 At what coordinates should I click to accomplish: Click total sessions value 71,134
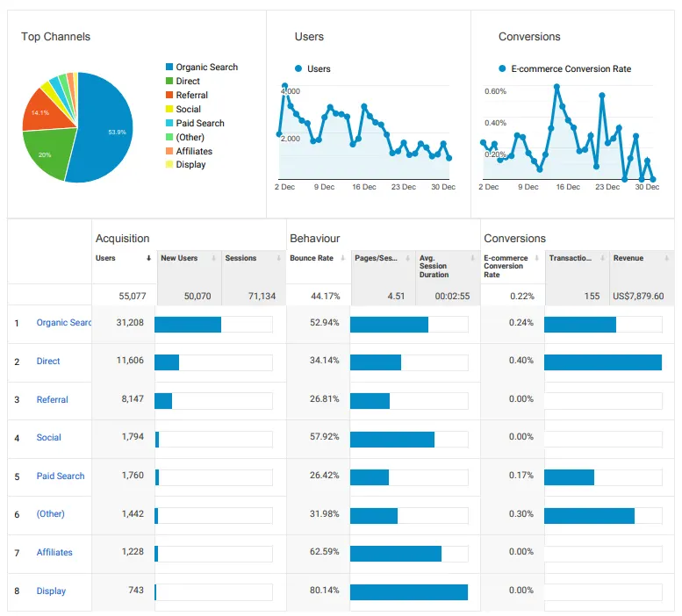[262, 296]
